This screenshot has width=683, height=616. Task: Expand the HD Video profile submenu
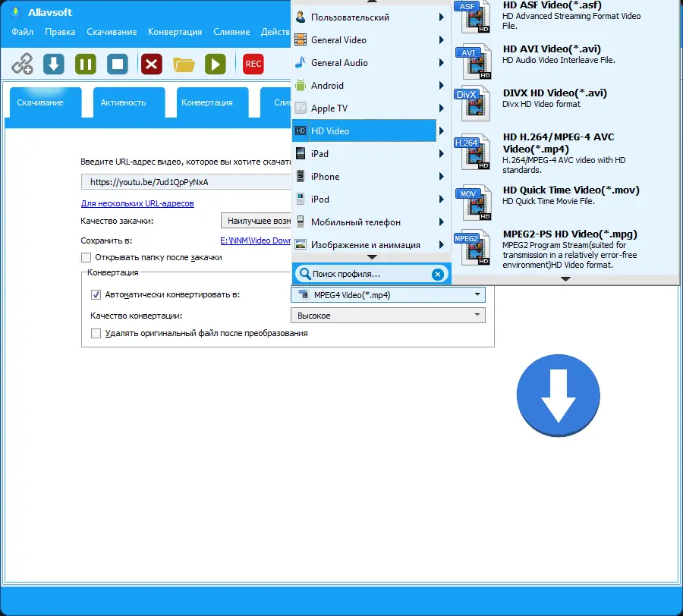click(x=364, y=130)
